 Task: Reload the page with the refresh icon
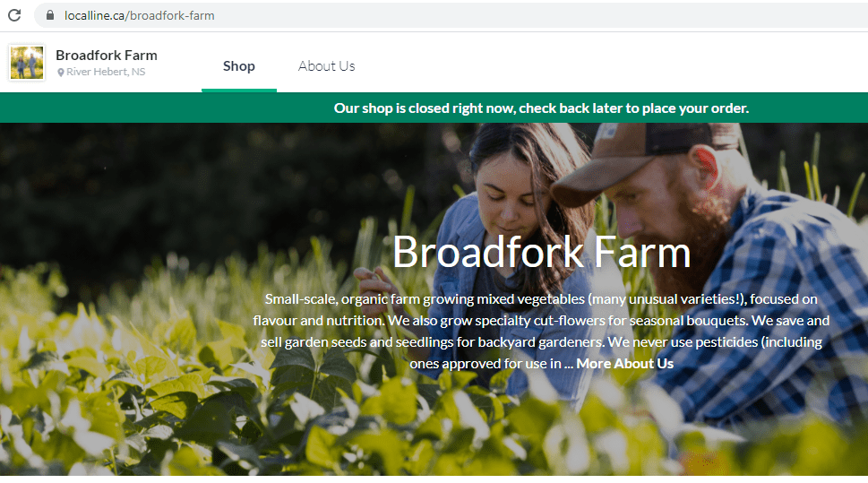point(14,15)
